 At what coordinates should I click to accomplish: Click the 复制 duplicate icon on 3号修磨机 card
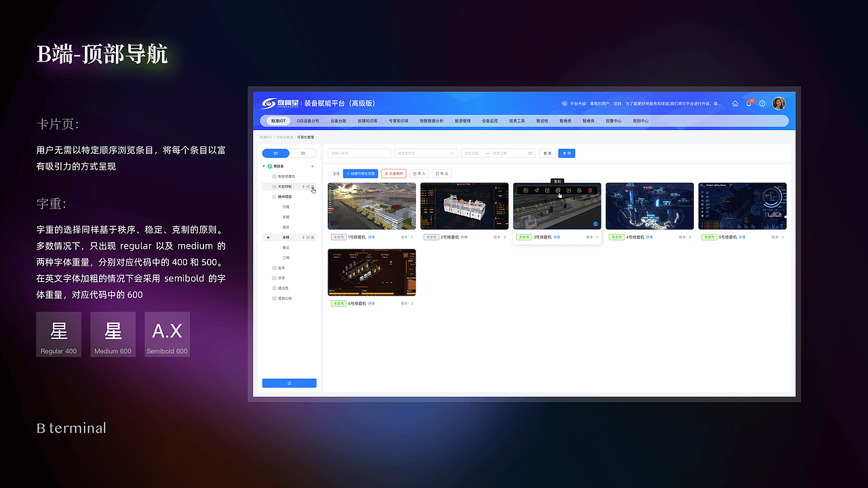(x=558, y=190)
